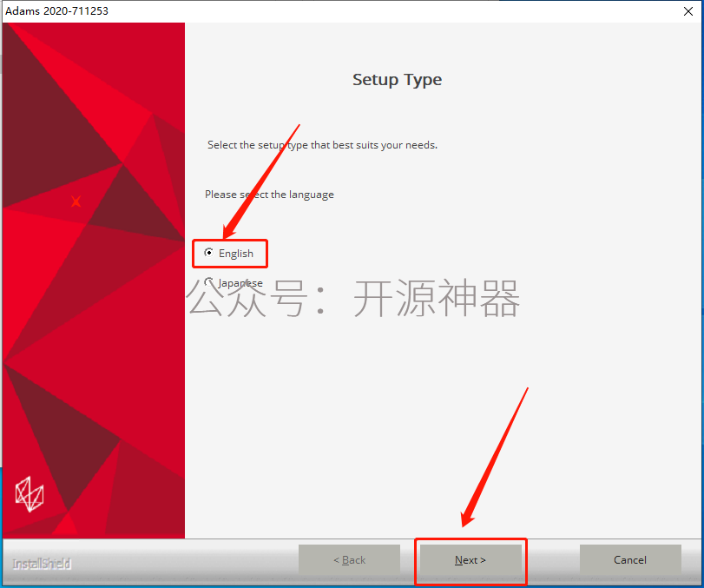Close the Adams 2020 installer window
The height and width of the screenshot is (588, 704).
pyautogui.click(x=688, y=11)
